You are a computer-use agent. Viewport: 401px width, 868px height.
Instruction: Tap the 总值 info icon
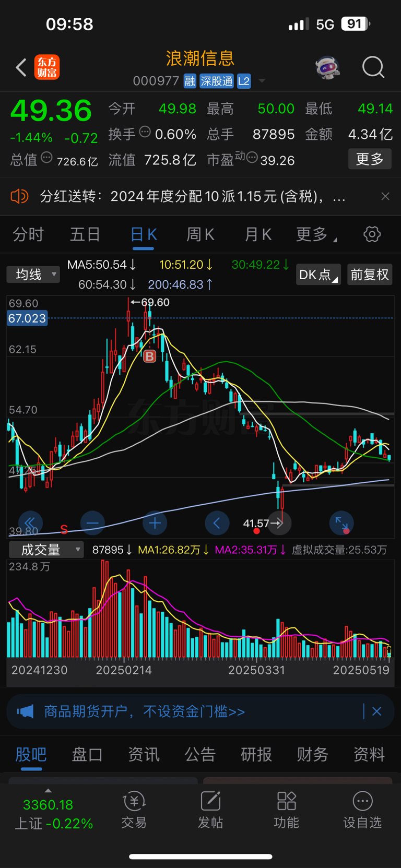tap(46, 157)
